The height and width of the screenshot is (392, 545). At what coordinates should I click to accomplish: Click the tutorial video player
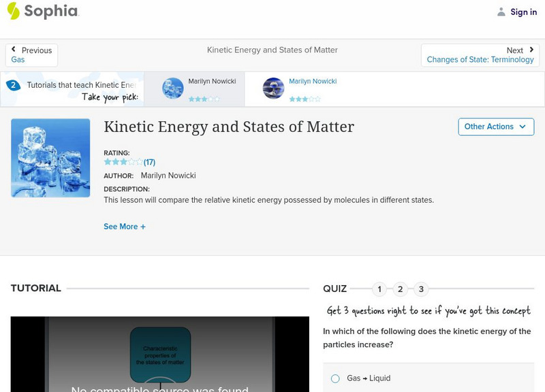point(159,354)
